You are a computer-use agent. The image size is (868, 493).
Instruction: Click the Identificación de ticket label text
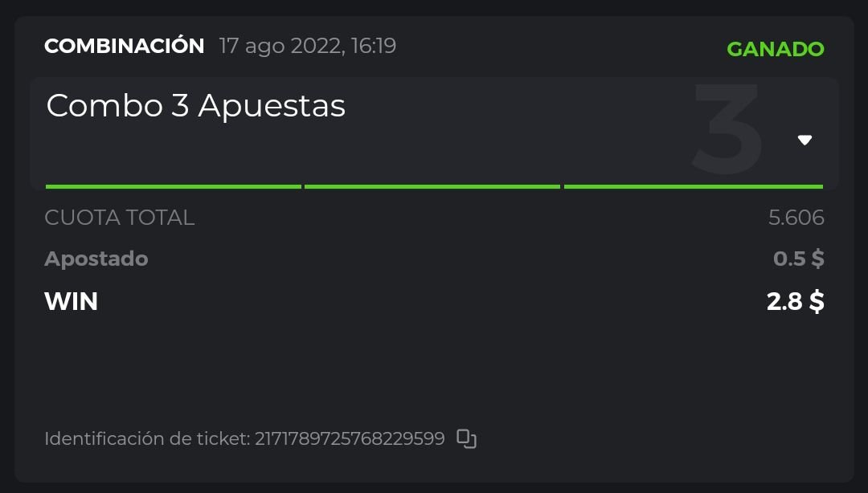click(x=146, y=439)
